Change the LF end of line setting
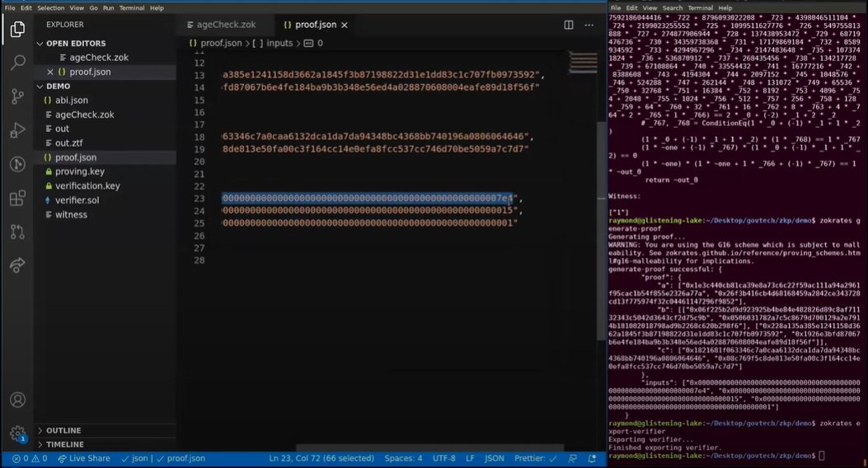The height and width of the screenshot is (468, 868). [470, 459]
